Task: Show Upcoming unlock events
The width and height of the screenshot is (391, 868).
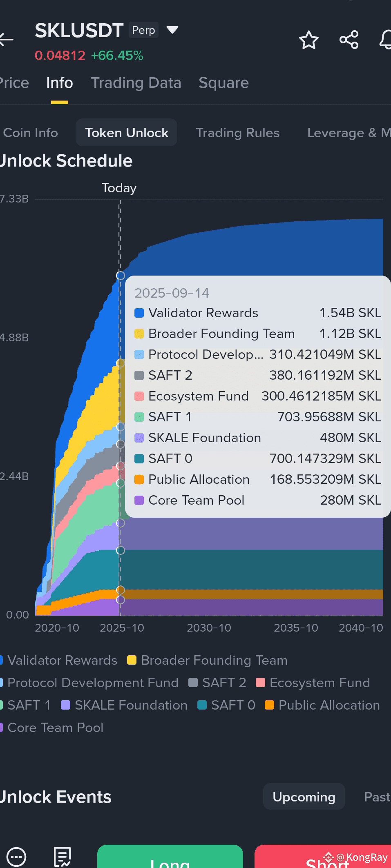Action: 304,797
